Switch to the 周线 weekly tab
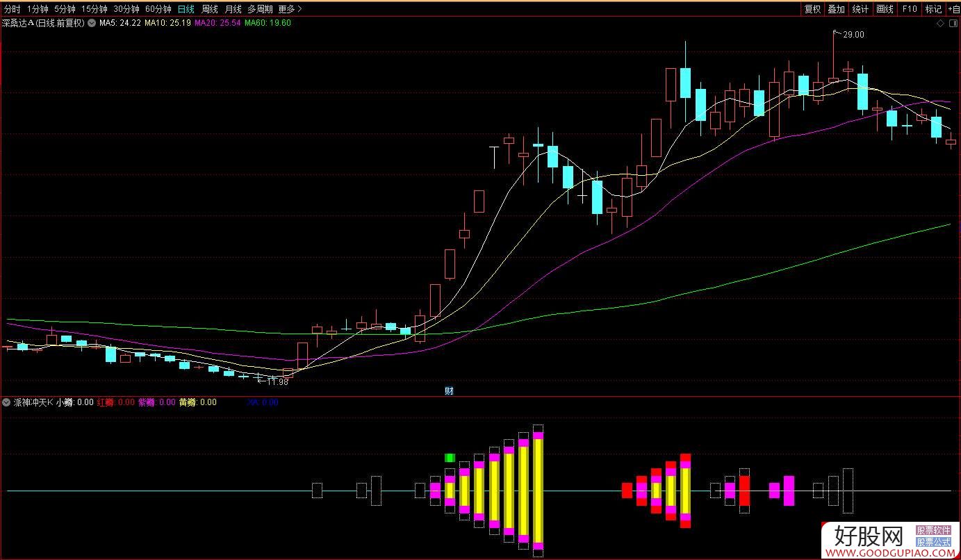The image size is (961, 560). point(209,9)
